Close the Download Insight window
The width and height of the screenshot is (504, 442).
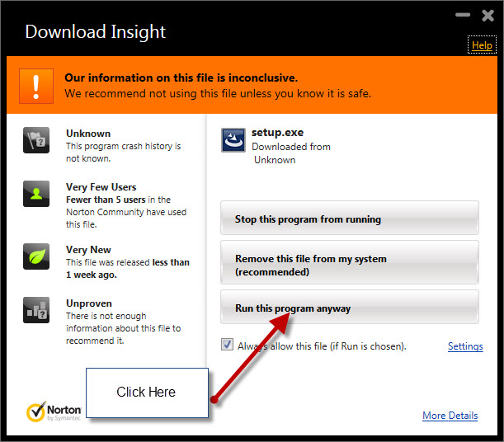(488, 15)
